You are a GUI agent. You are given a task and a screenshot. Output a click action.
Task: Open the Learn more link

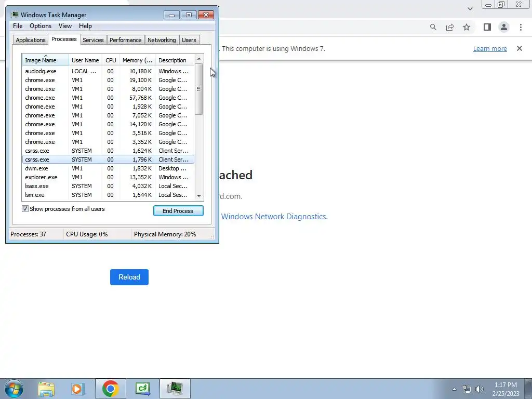point(490,48)
